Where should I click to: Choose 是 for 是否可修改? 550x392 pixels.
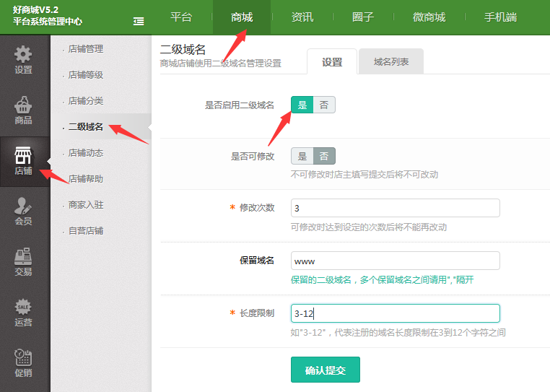coord(302,156)
